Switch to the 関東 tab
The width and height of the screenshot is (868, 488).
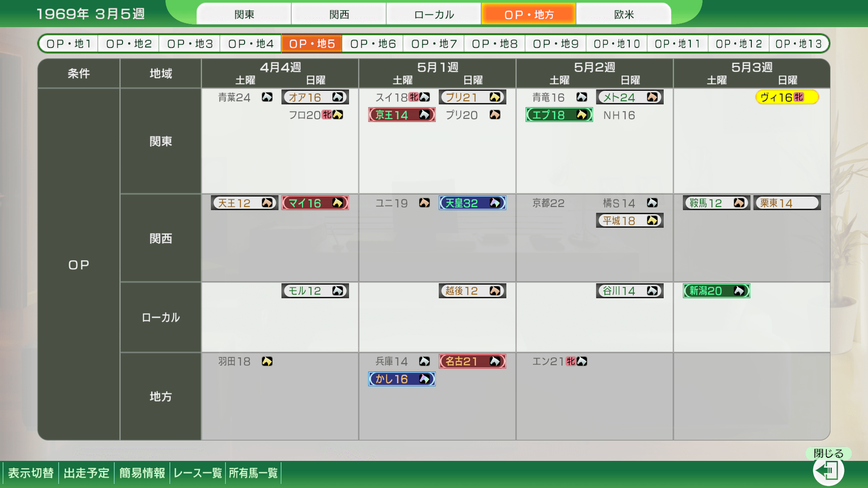(244, 14)
